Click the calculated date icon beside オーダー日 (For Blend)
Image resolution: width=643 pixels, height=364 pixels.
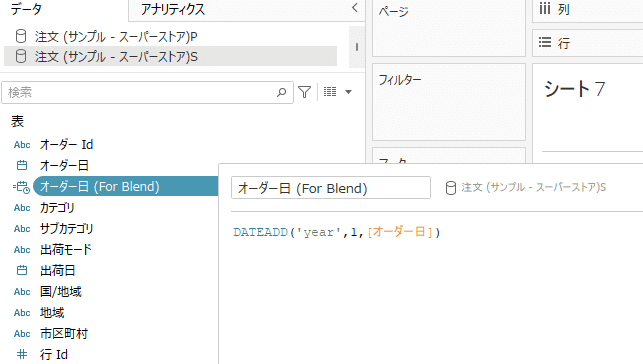coord(21,187)
